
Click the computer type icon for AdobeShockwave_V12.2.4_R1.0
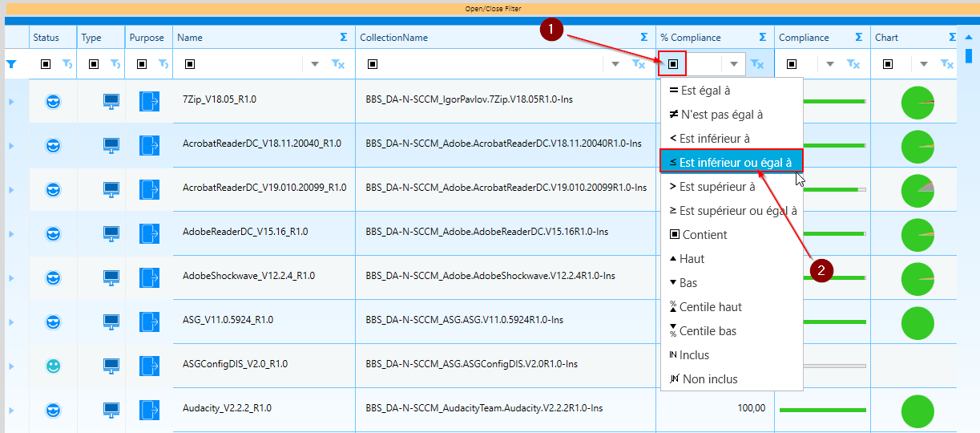click(111, 278)
